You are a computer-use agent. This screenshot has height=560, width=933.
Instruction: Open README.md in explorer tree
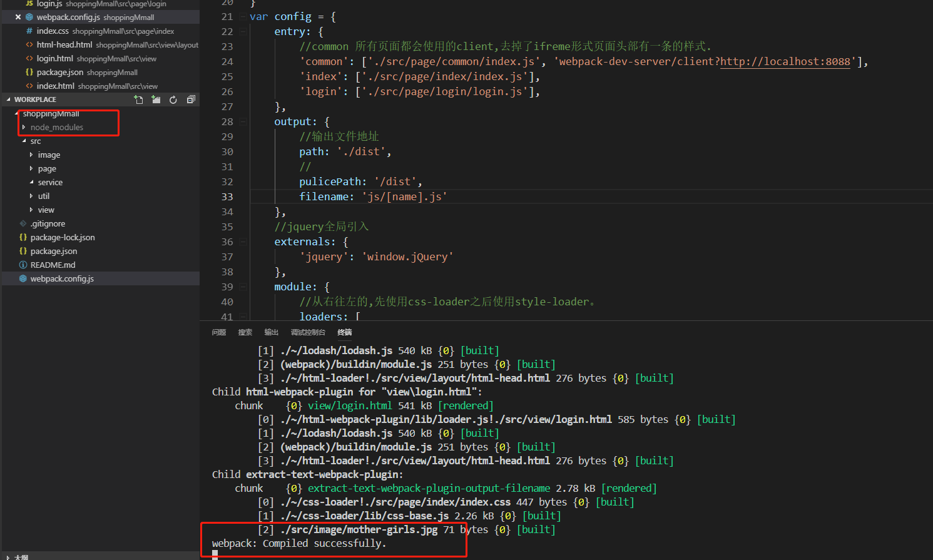click(53, 265)
